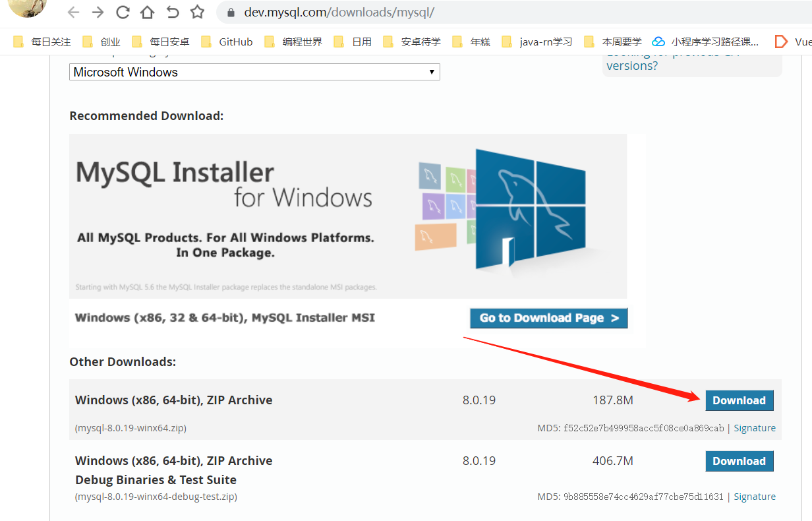Open Signature link for mysql-8.0.19-winx64.zip

755,428
